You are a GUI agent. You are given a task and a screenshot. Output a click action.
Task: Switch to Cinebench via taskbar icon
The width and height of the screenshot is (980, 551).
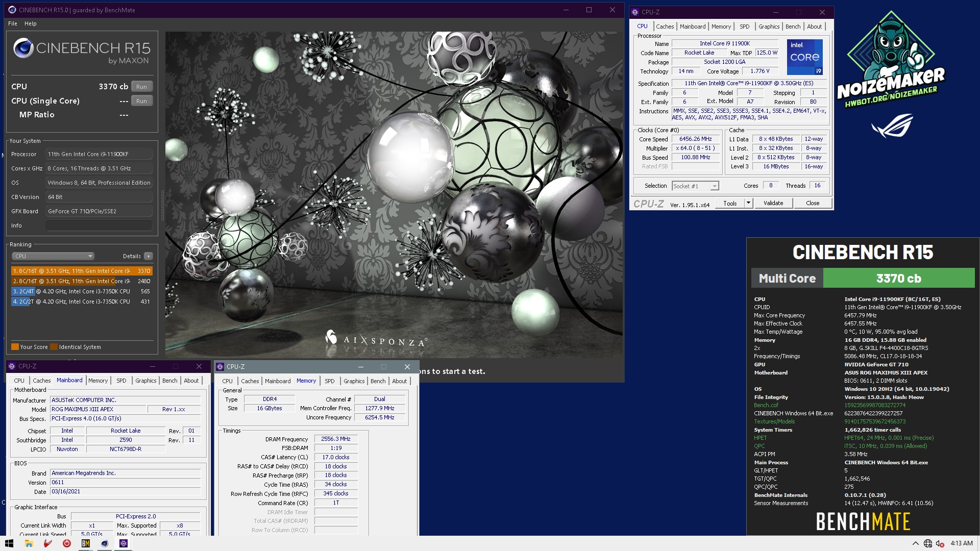coord(104,543)
